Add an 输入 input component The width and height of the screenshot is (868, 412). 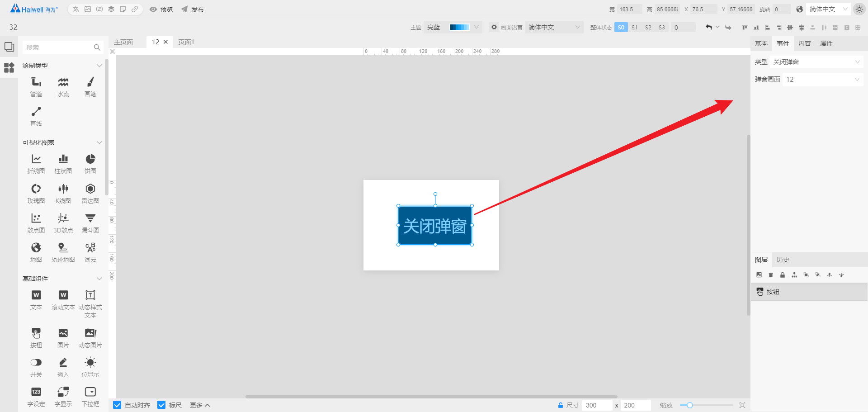tap(63, 367)
